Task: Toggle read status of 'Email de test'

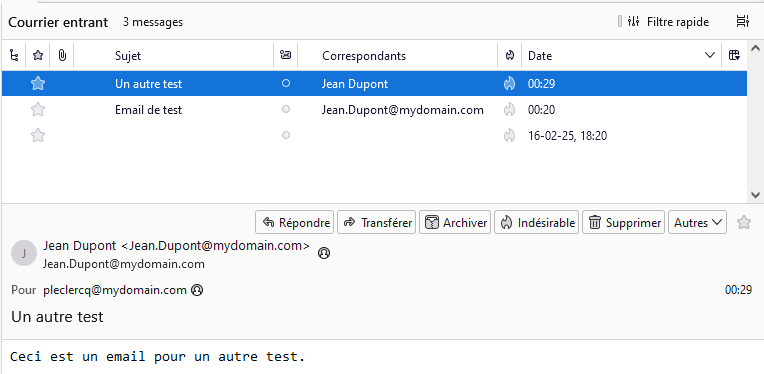Action: coord(286,110)
